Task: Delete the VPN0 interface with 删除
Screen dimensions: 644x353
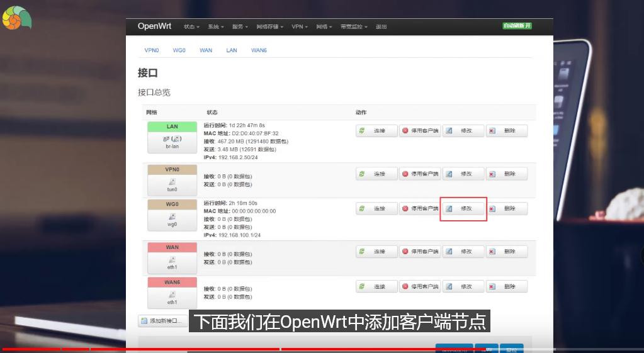Action: click(507, 174)
